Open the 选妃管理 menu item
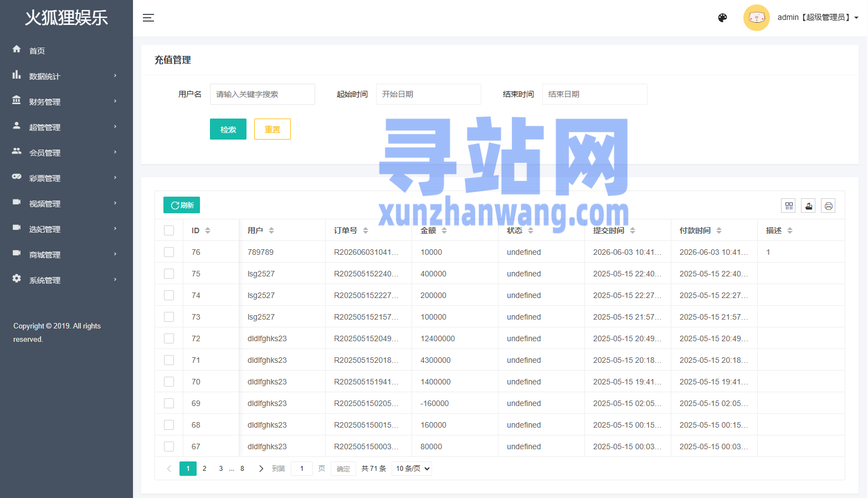 coord(66,229)
